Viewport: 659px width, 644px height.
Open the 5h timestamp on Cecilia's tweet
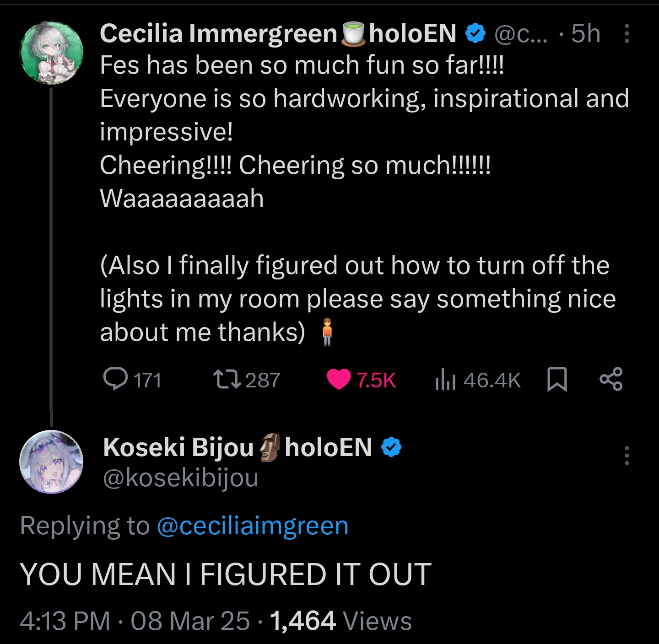pos(585,34)
